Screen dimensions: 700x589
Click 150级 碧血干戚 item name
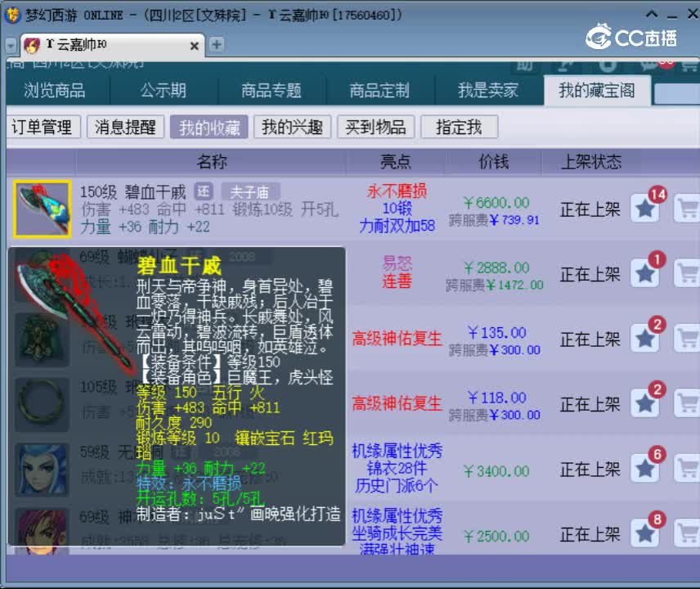click(133, 192)
